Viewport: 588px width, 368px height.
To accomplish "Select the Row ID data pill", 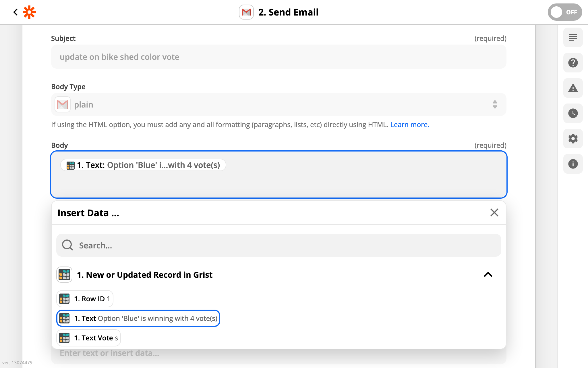I will click(85, 299).
